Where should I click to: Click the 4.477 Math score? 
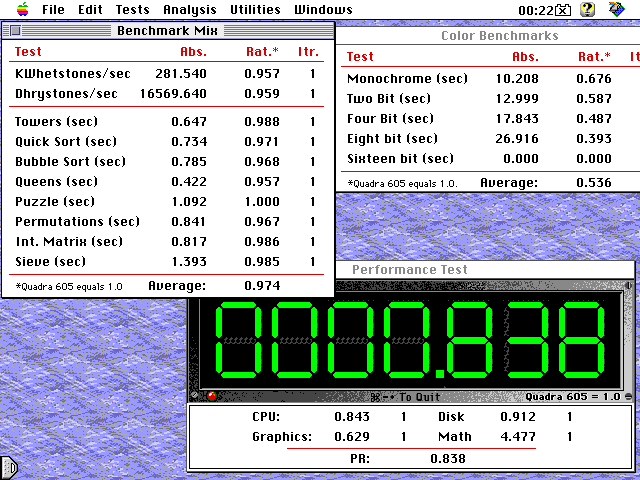pos(518,437)
